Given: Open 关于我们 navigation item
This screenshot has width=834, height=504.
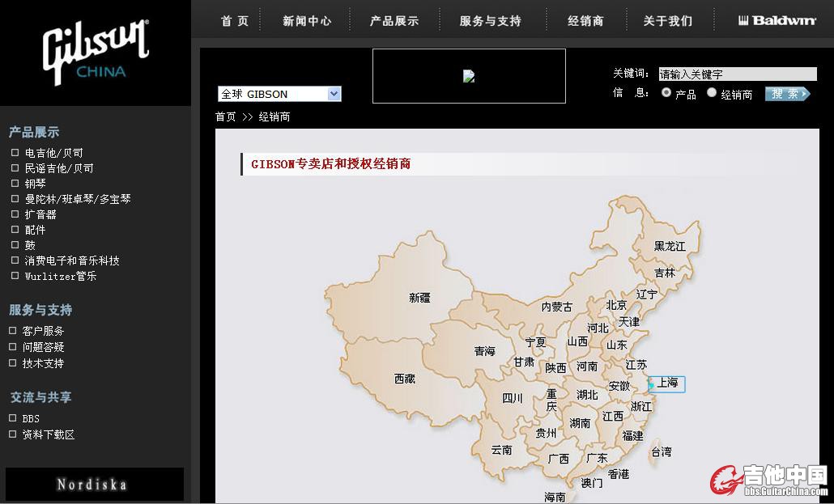Looking at the screenshot, I should [x=668, y=21].
